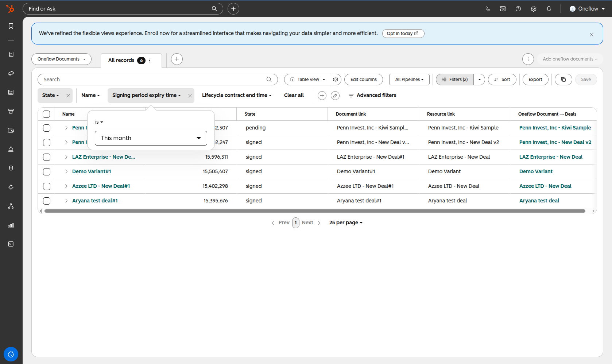Add a new view tab with plus icon
This screenshot has height=364, width=612.
(x=177, y=59)
